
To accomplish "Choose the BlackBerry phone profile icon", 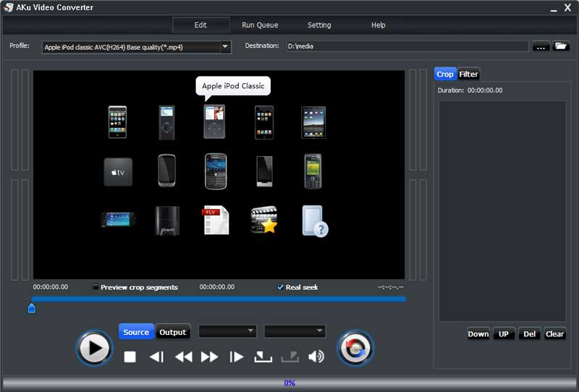I will [x=216, y=171].
